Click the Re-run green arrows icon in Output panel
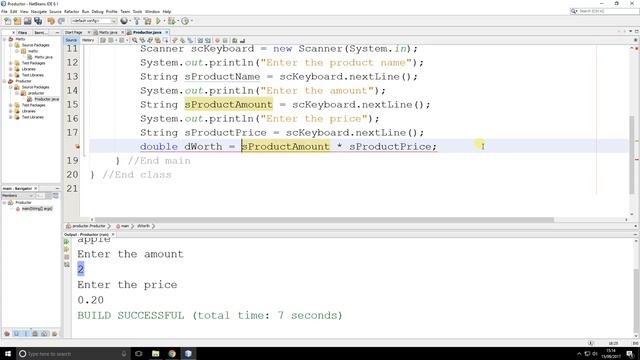 tap(67, 242)
